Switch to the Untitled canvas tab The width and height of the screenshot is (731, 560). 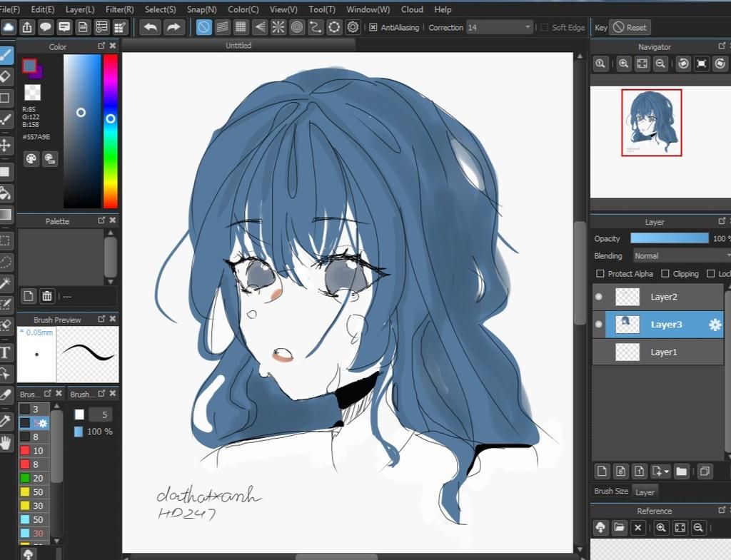(238, 45)
